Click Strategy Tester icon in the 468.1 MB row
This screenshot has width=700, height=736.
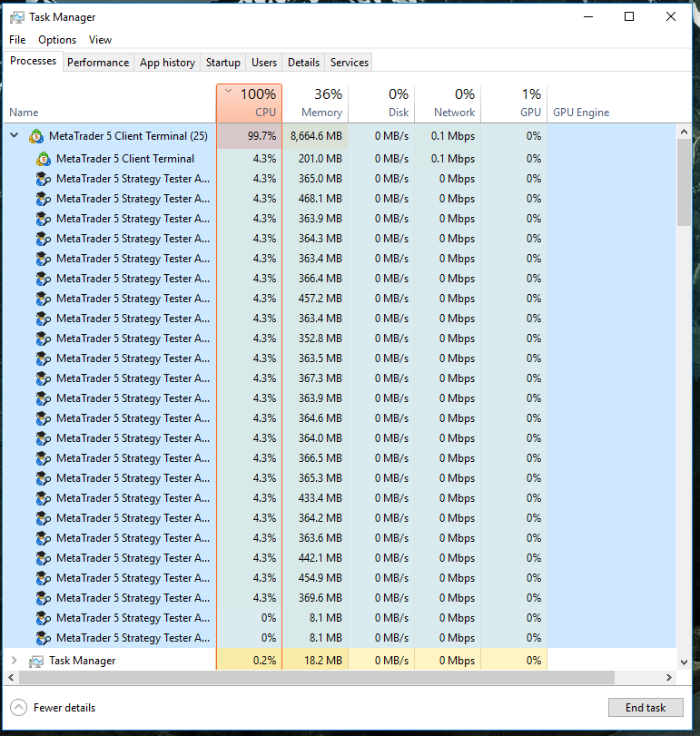(44, 199)
